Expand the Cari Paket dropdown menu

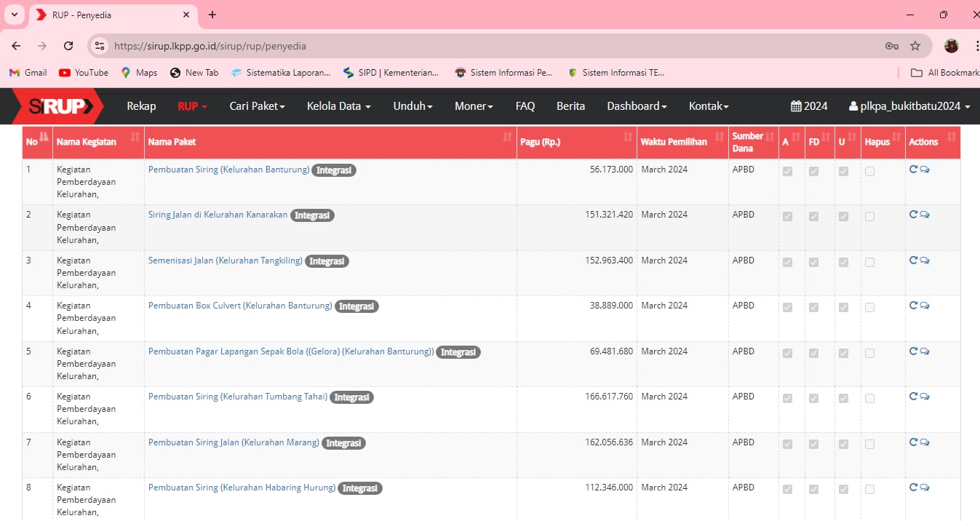tap(257, 106)
